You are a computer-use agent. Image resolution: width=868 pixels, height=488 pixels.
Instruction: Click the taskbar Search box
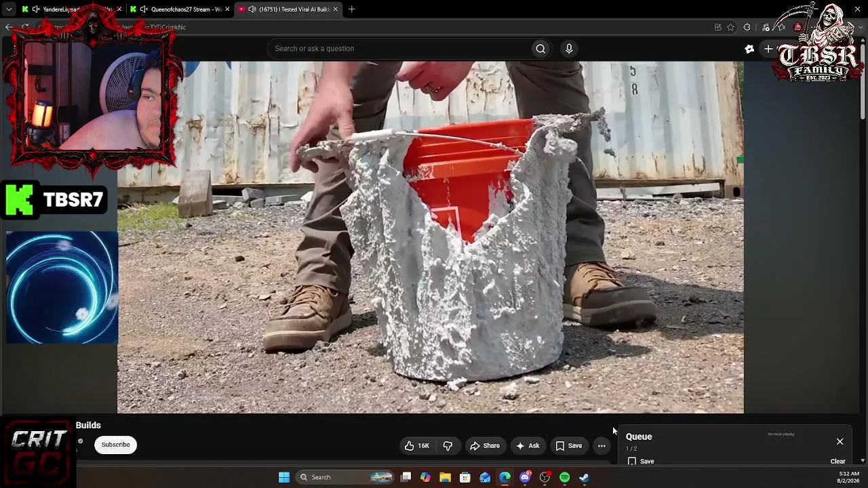[x=345, y=477]
